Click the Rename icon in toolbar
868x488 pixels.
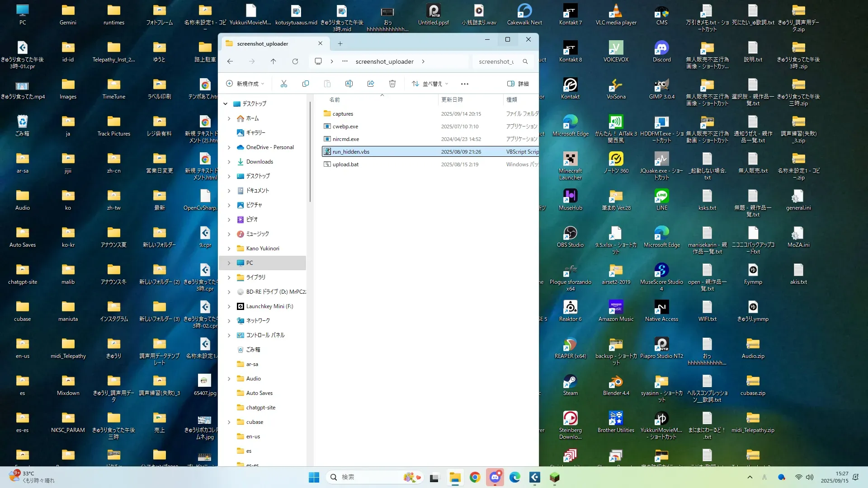click(x=349, y=84)
